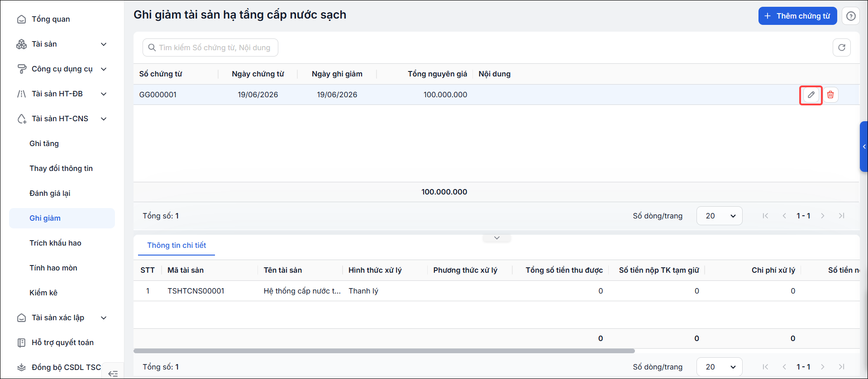868x379 pixels.
Task: Click the Đồng bộ CSDL TSC sync icon
Action: 21,367
